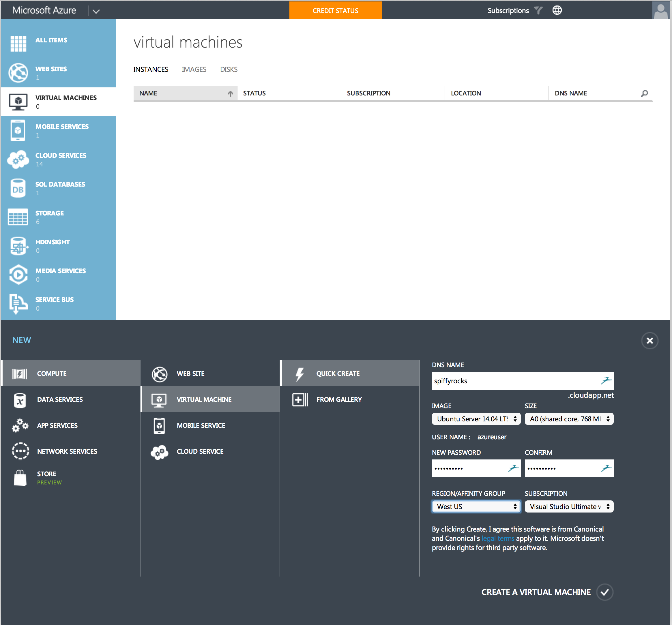
Task: Click the Subscriptions label in top bar
Action: click(508, 10)
